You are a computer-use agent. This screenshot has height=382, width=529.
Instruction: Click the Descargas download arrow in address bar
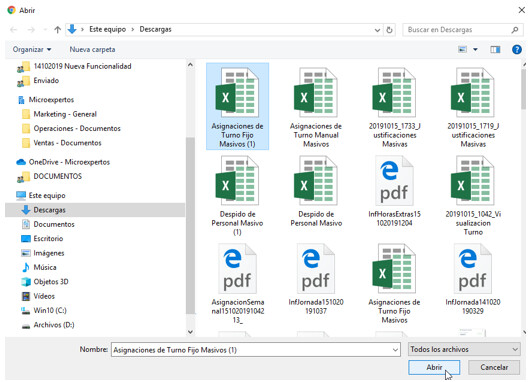[x=72, y=29]
